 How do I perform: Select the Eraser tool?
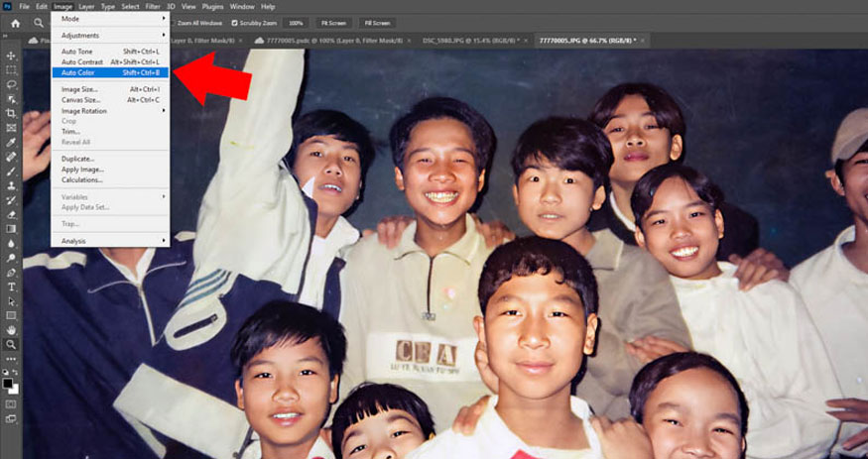pyautogui.click(x=11, y=214)
